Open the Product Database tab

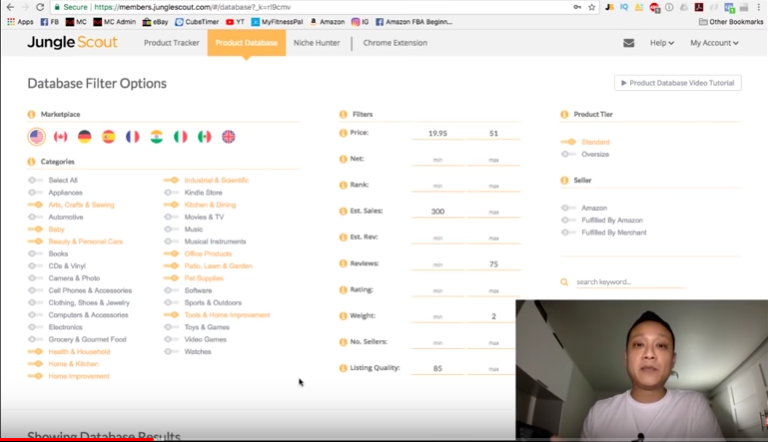point(246,43)
